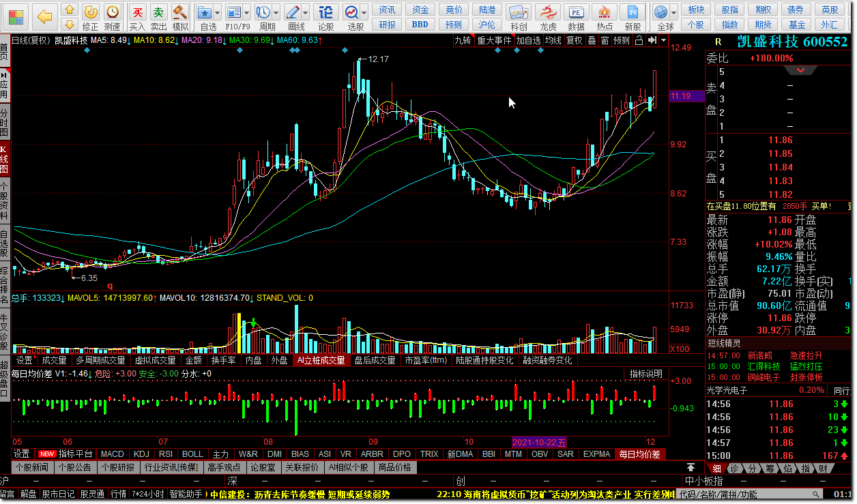This screenshot has height=504, width=857.
Task: Toggle 叠 overlay comparison mode
Action: [x=592, y=40]
